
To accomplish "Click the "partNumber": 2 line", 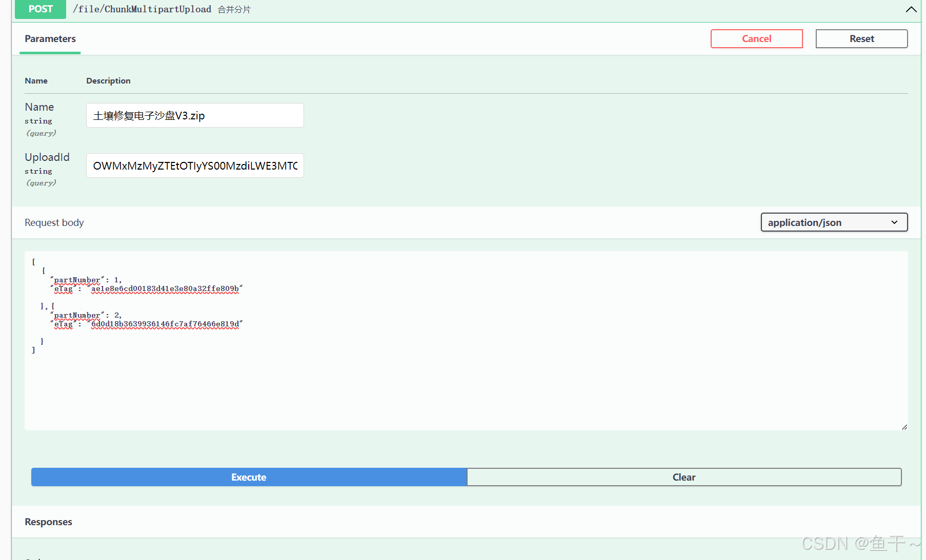I will (86, 316).
